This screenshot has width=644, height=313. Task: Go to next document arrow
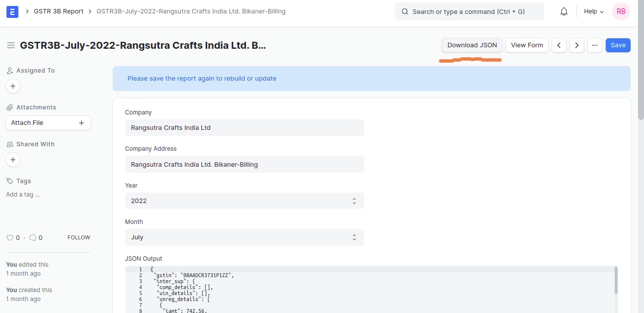pyautogui.click(x=576, y=45)
